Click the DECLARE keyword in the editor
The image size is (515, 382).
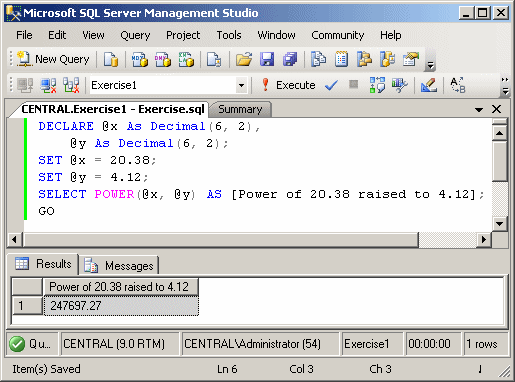(66, 126)
